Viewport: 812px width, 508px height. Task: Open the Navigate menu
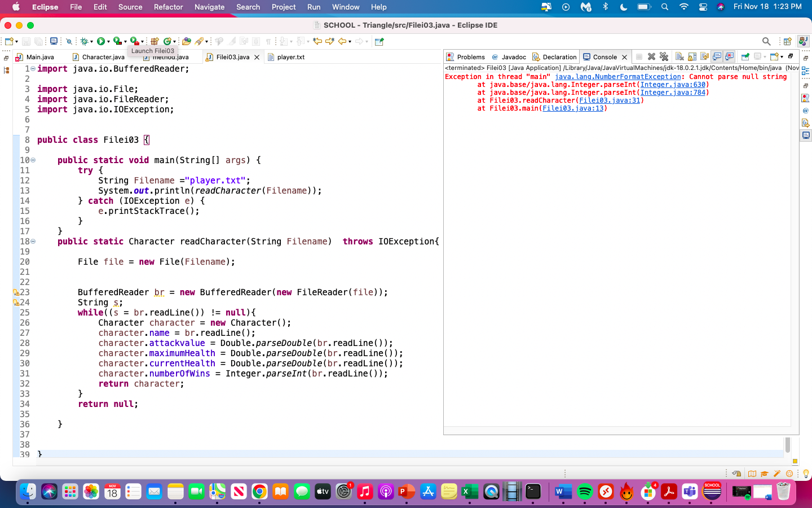click(209, 7)
